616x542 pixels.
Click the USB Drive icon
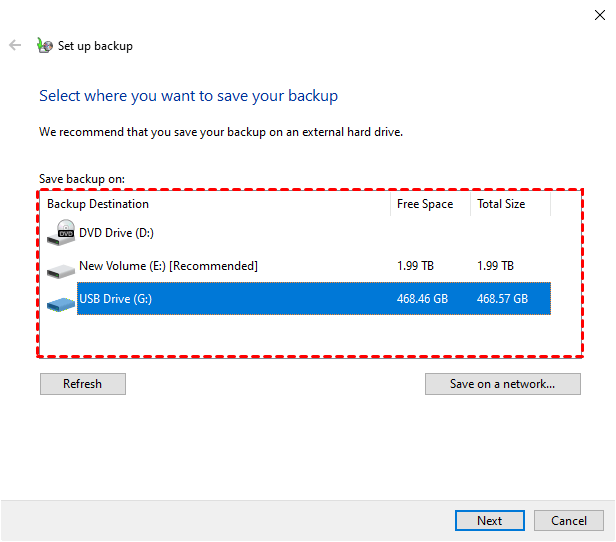point(62,300)
